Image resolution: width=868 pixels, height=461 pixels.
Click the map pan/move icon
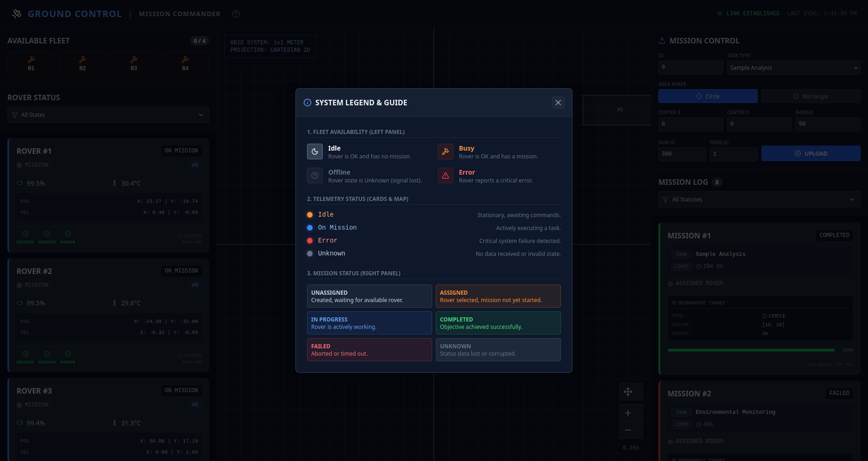628,392
